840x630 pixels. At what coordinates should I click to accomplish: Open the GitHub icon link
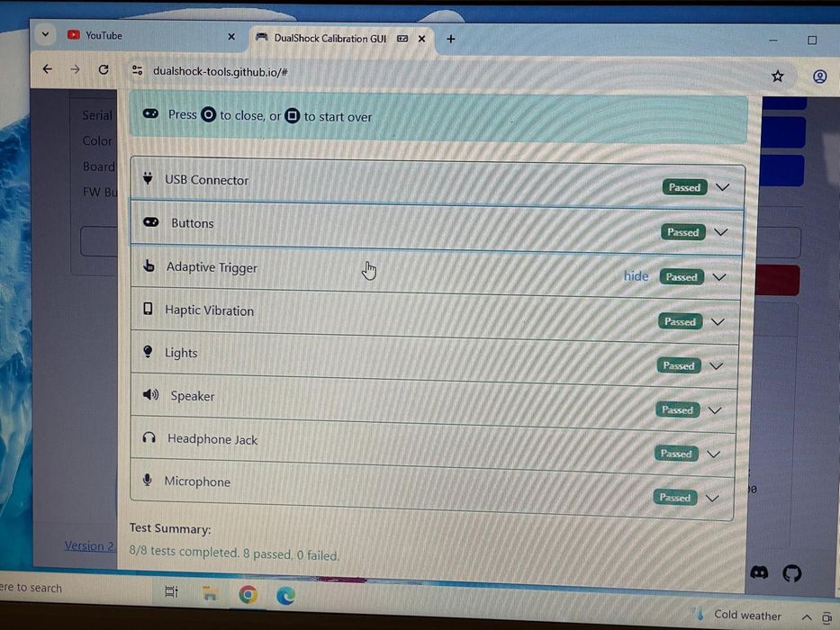tap(791, 574)
